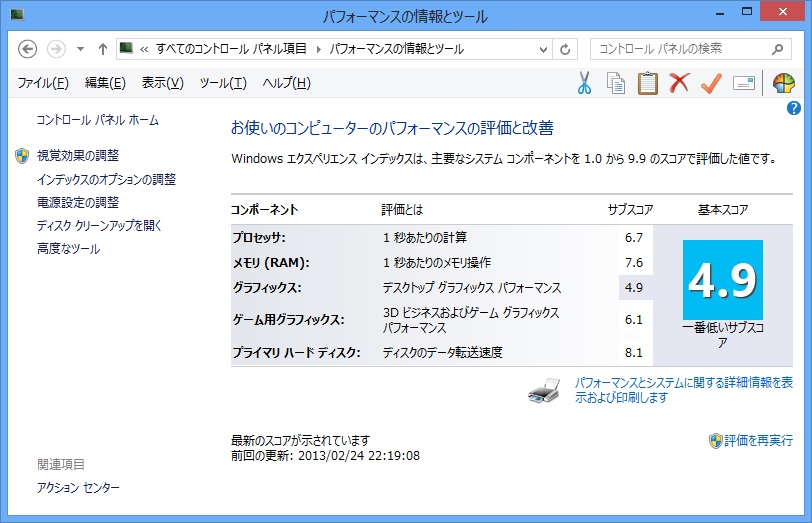Click 評価を再実行 link
This screenshot has height=523, width=812.
(758, 441)
